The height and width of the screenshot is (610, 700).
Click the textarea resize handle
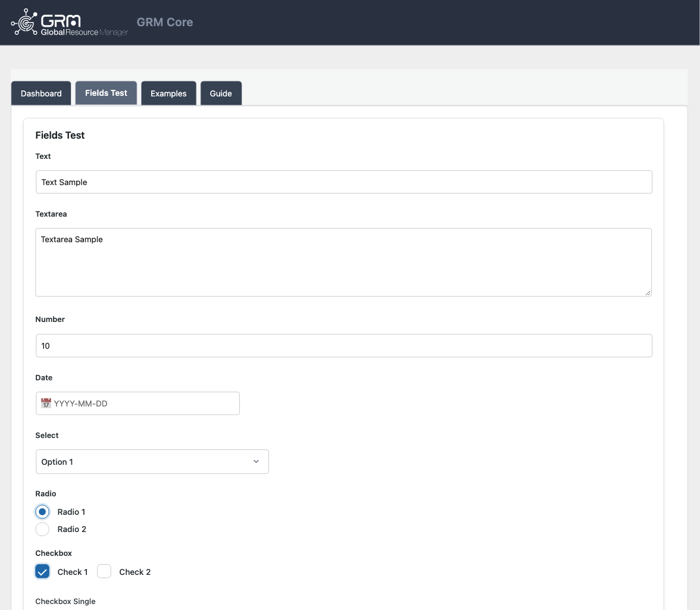click(x=648, y=293)
